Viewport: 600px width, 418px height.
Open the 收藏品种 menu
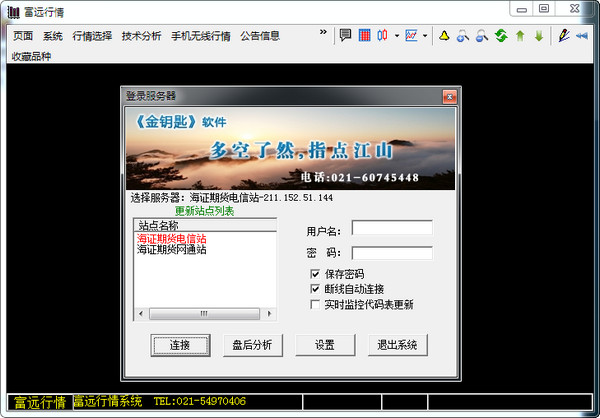pyautogui.click(x=31, y=57)
